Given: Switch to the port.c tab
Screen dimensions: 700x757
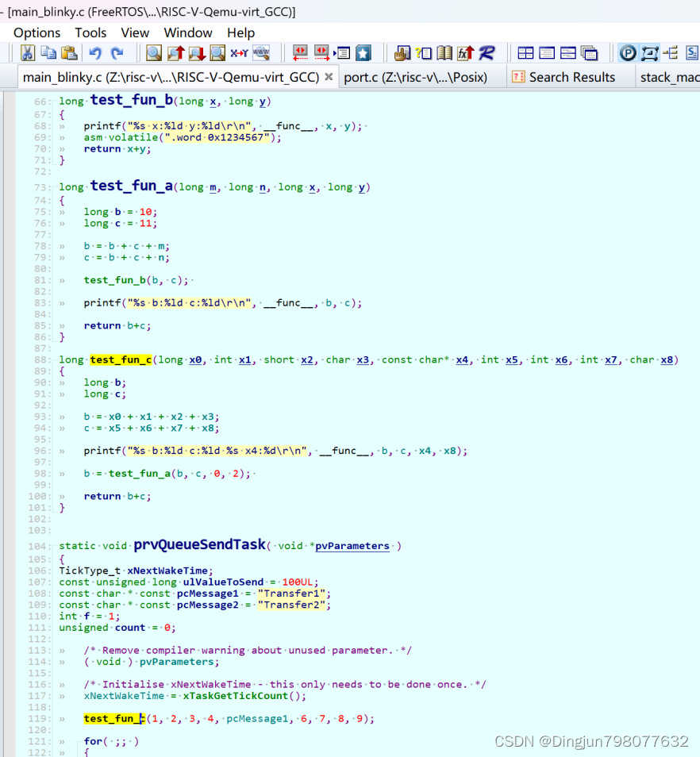Looking at the screenshot, I should (415, 77).
